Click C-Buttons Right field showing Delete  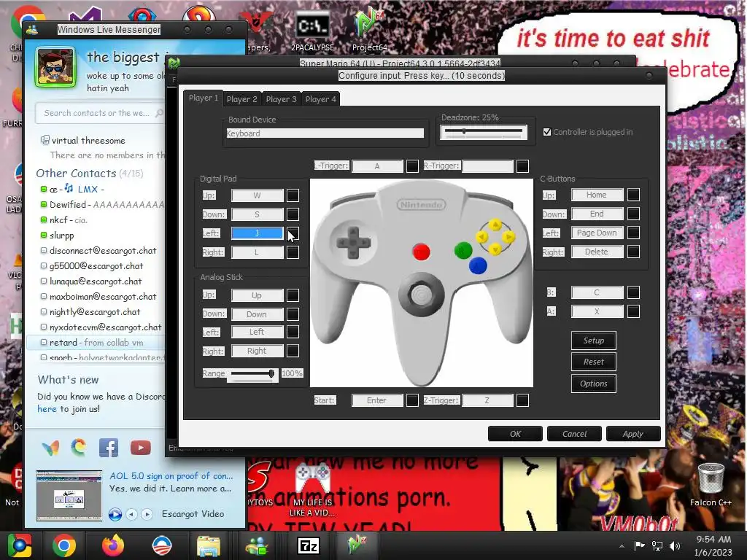tap(597, 252)
